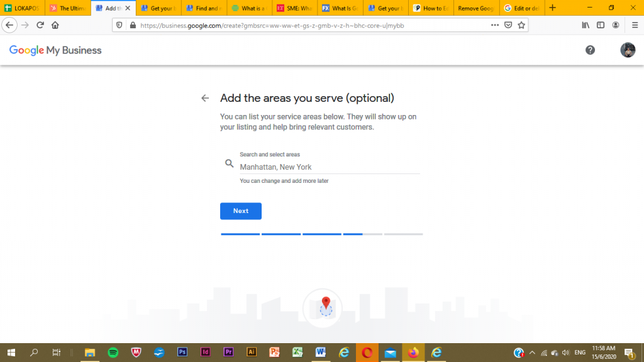Bookmark this page with the star icon
Viewport: 644px width, 362px height.
point(521,25)
